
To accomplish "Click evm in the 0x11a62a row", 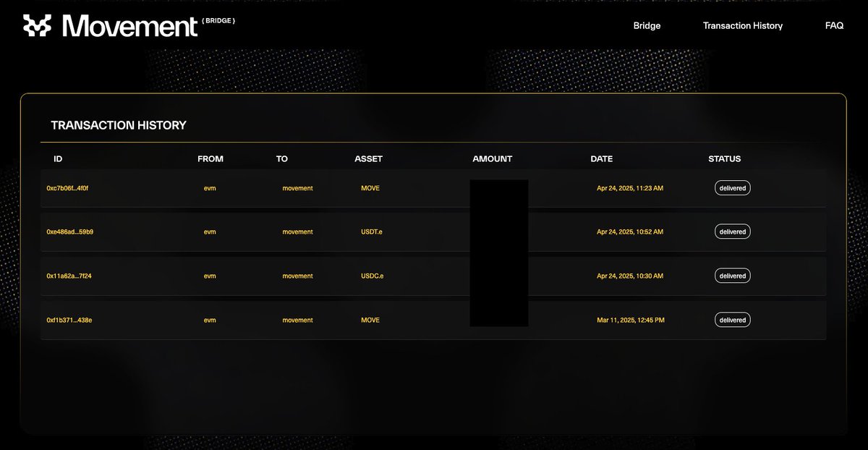I will [210, 276].
